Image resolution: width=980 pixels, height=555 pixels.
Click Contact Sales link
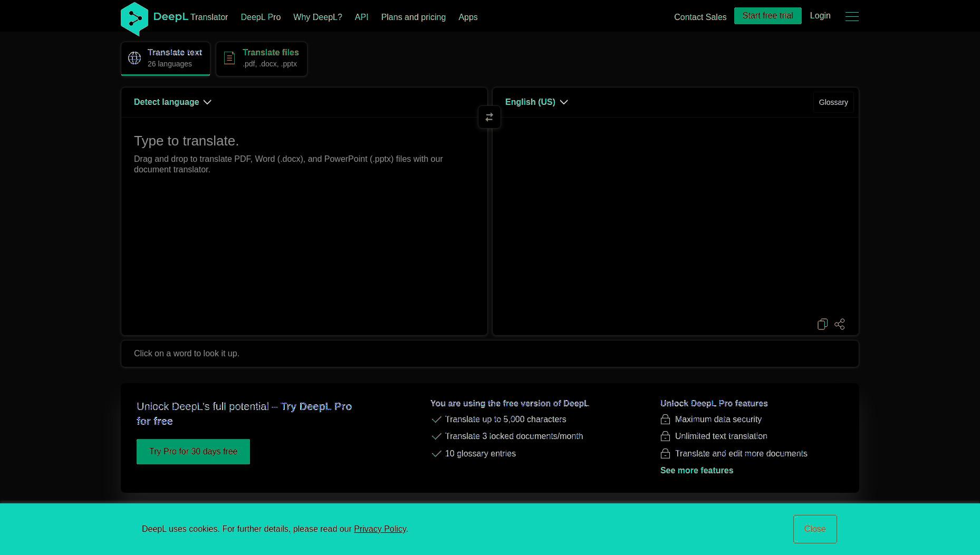(x=700, y=17)
